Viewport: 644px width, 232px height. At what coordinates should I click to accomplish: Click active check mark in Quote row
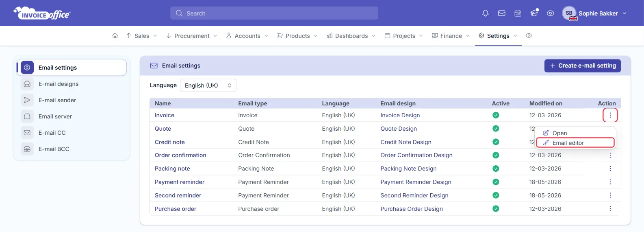[496, 129]
